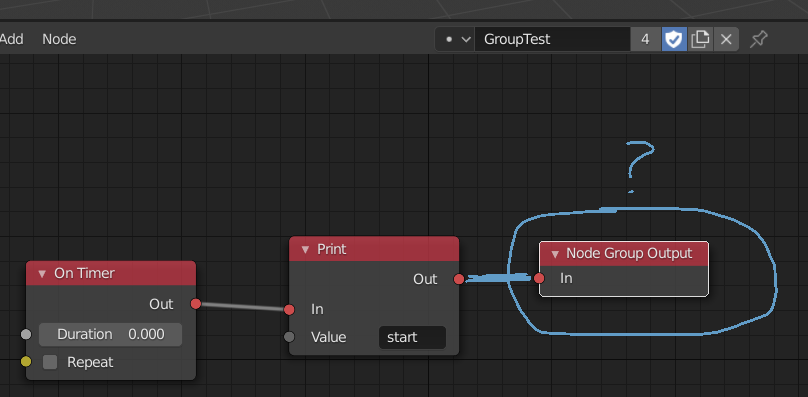This screenshot has height=397, width=808.
Task: Open the Add menu
Action: pyautogui.click(x=11, y=39)
